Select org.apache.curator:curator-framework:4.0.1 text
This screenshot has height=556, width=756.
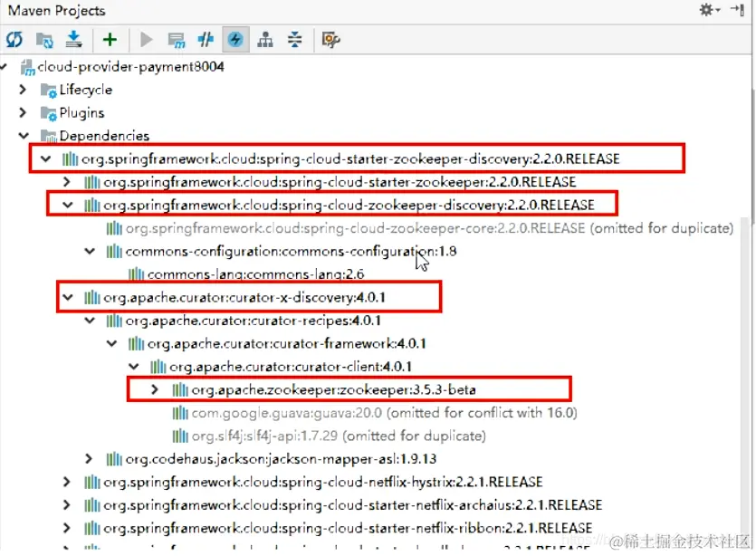coord(287,344)
